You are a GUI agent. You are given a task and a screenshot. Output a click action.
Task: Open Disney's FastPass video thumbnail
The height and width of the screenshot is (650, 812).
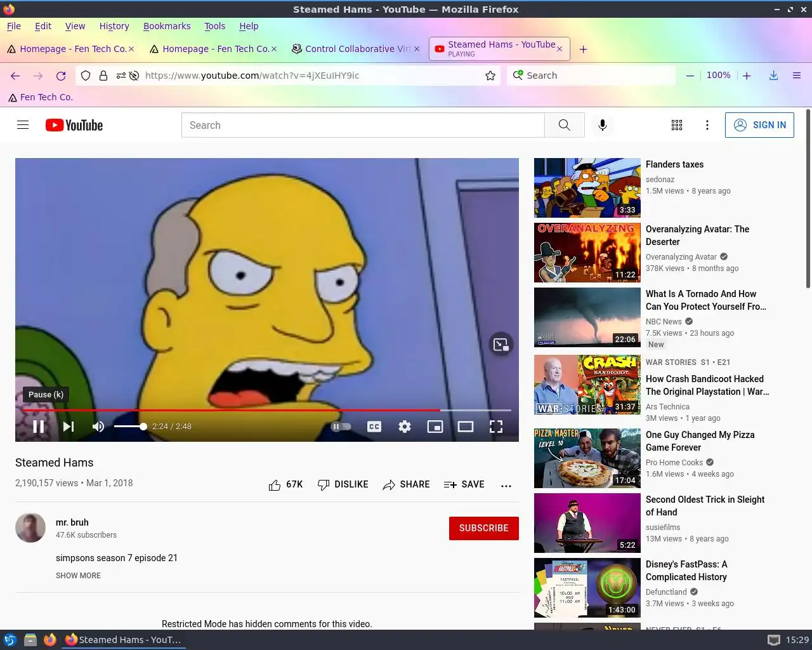(587, 588)
